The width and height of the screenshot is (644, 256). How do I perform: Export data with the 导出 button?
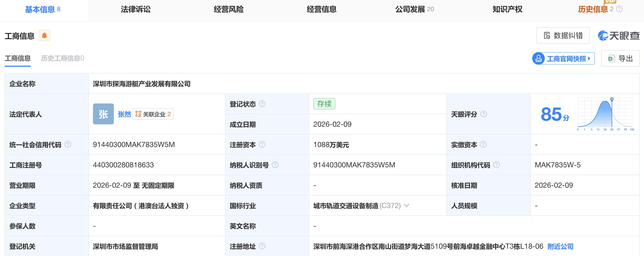pos(620,58)
